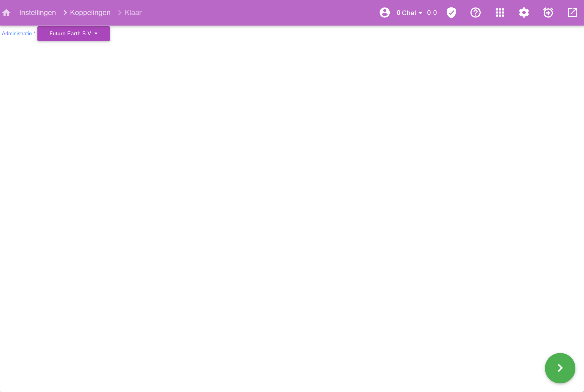Click the chevron after Instellingen breadcrumb

click(x=65, y=13)
